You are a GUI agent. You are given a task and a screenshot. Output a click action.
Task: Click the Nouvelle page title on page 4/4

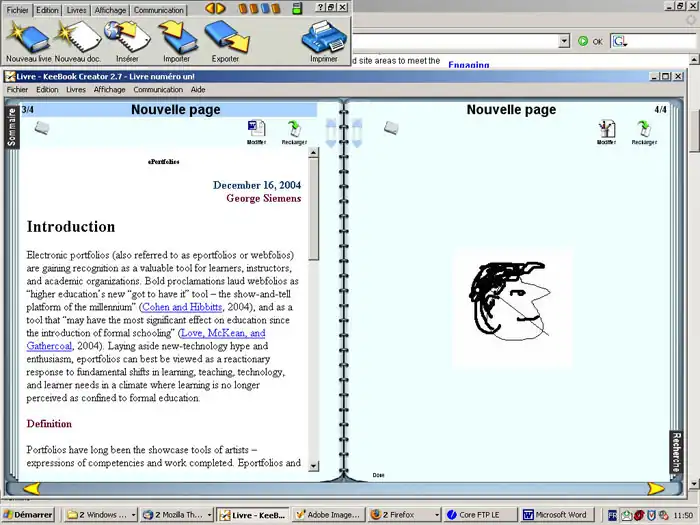(x=511, y=110)
